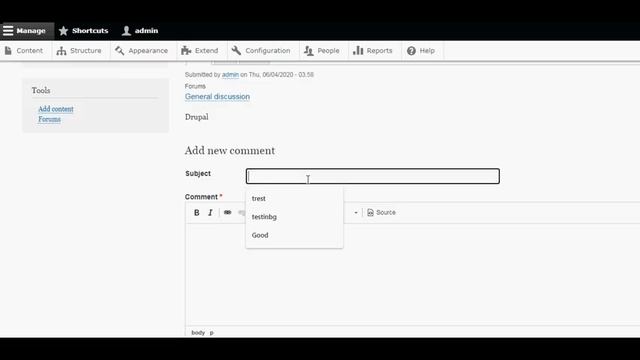The image size is (640, 360).
Task: Open the Help page
Action: pyautogui.click(x=421, y=51)
